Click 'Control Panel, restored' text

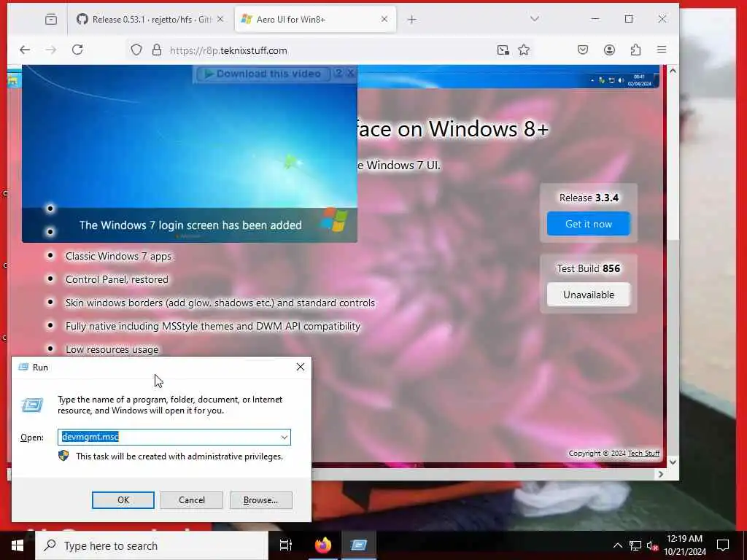[x=117, y=279]
